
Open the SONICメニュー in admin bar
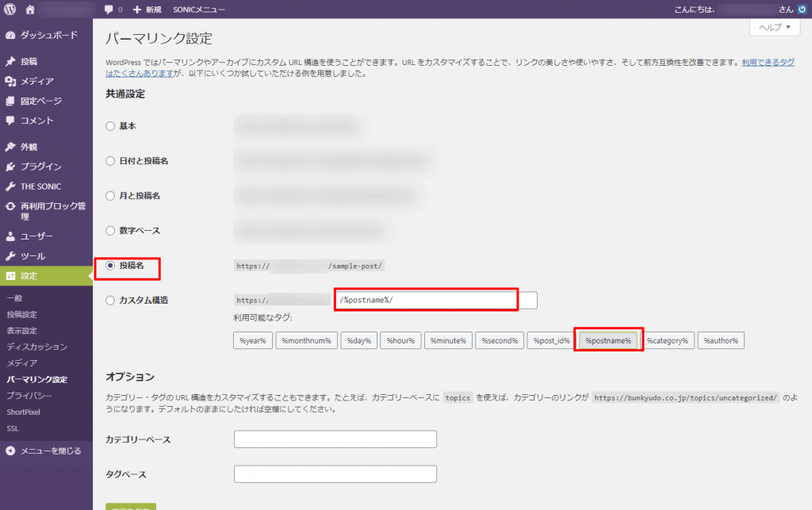click(199, 10)
